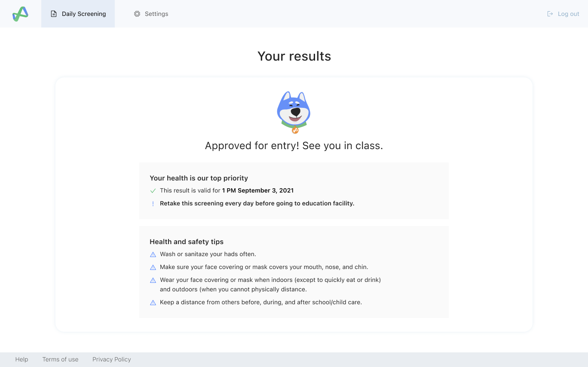Click triangle icon next to mask coverage tip
This screenshot has width=588, height=367.
153,267
